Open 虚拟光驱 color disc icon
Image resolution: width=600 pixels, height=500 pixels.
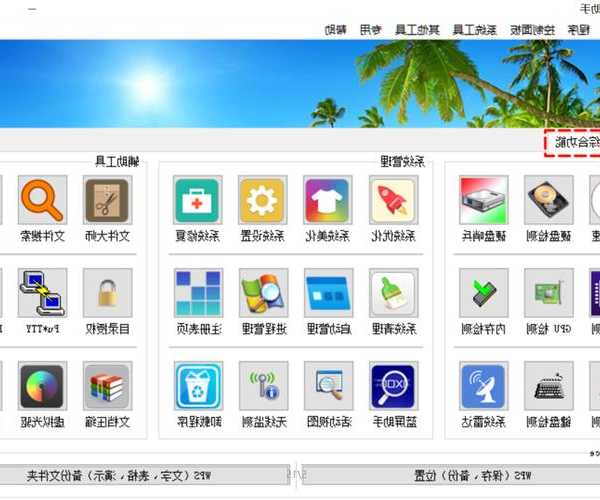point(42,387)
